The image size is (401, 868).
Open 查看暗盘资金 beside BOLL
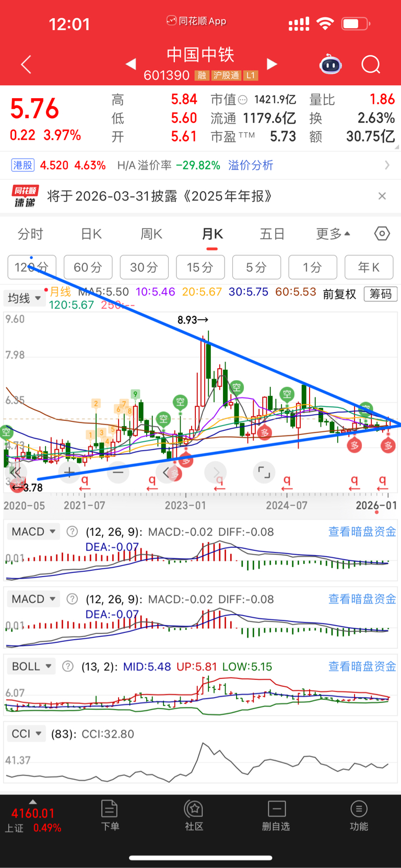point(362,666)
